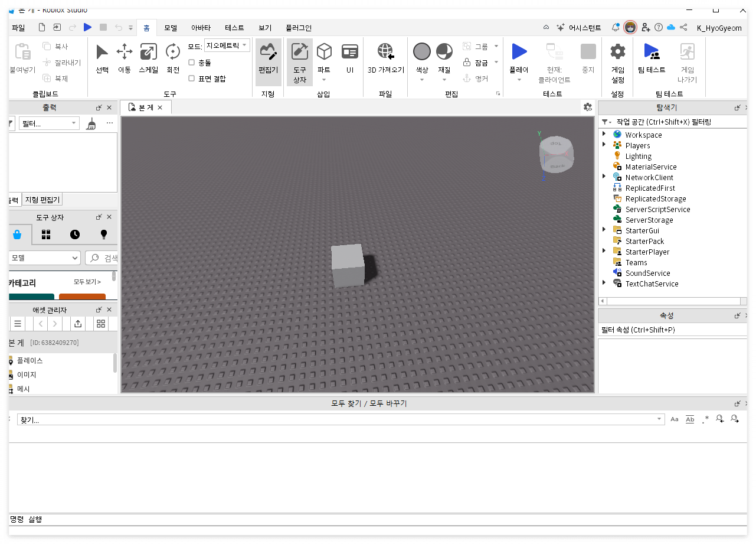The image size is (756, 544).
Task: Clear output with the broom icon
Action: (x=91, y=123)
